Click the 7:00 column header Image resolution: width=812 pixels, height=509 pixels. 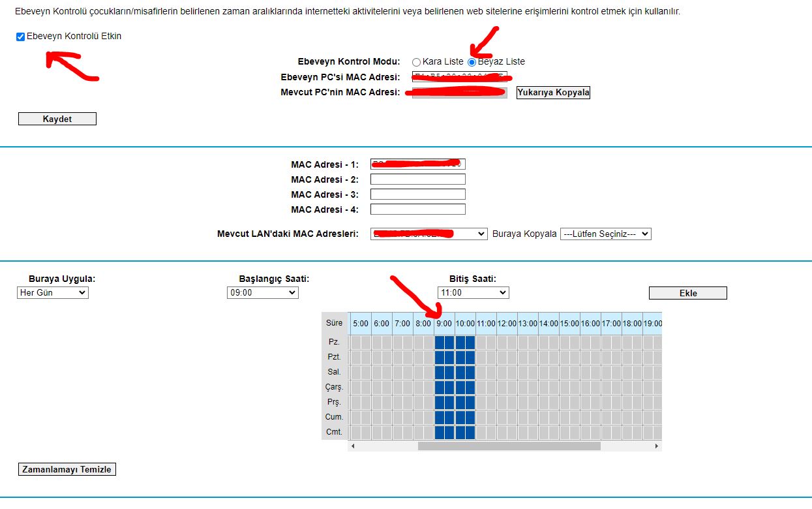coord(402,323)
